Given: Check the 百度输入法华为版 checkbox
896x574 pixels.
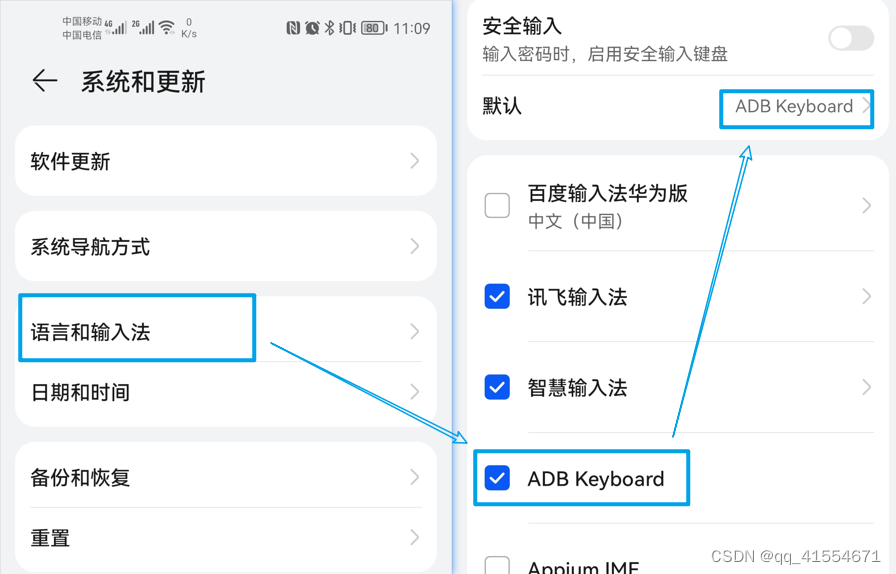Looking at the screenshot, I should (497, 205).
